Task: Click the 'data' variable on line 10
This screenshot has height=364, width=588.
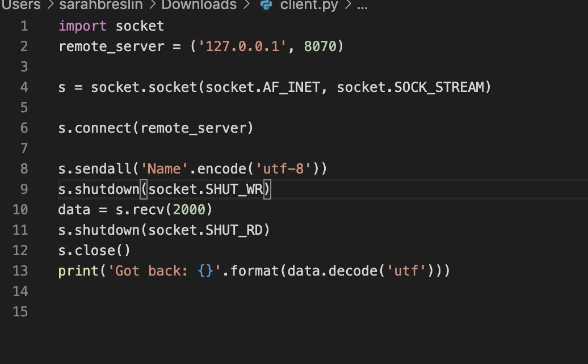Action: pos(74,210)
